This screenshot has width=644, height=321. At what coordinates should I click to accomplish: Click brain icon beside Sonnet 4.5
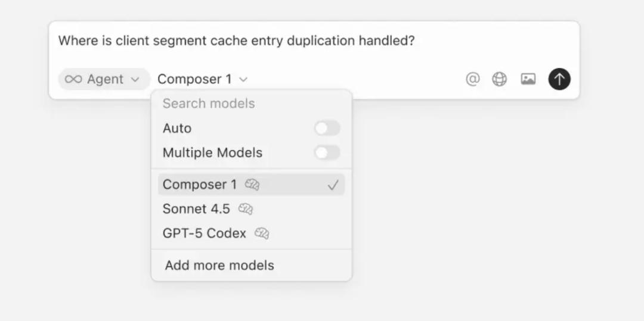pos(246,209)
